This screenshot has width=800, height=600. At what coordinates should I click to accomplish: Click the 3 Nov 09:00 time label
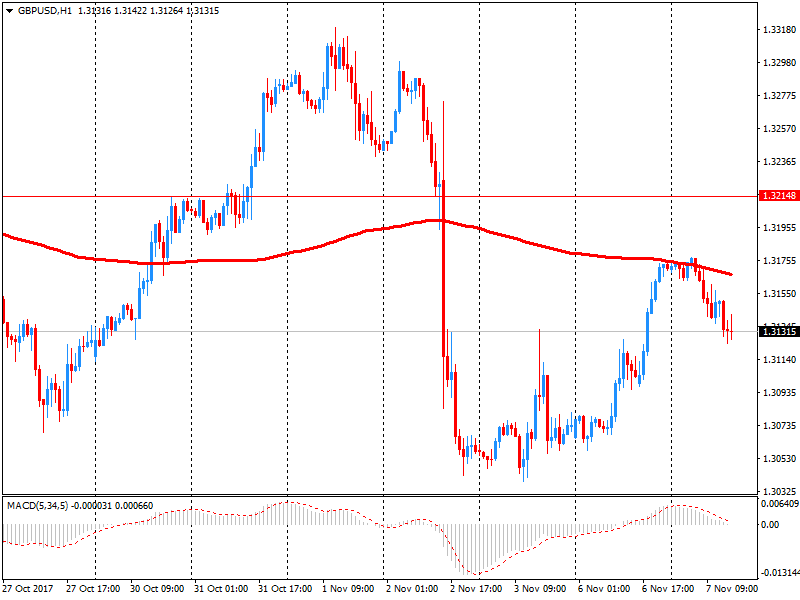point(540,589)
